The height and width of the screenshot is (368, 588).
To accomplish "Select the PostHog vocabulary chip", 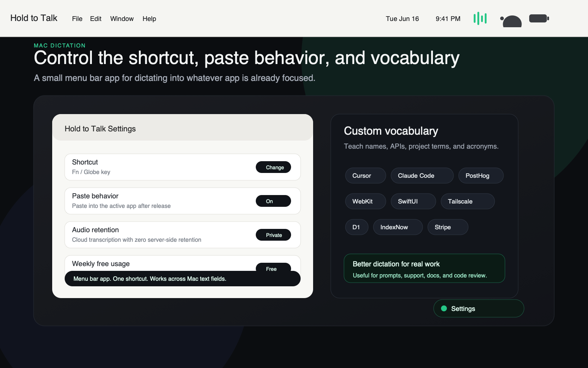I will (481, 176).
